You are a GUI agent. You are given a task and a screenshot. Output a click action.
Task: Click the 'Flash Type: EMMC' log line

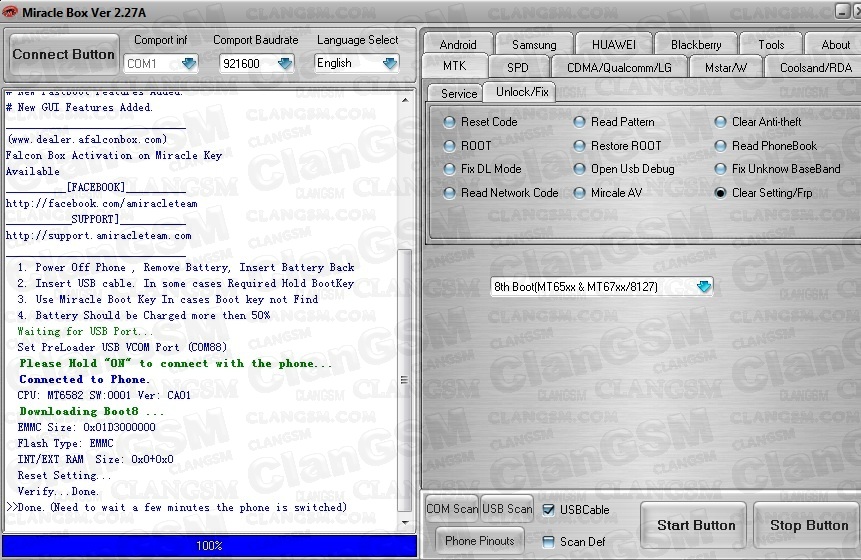66,443
